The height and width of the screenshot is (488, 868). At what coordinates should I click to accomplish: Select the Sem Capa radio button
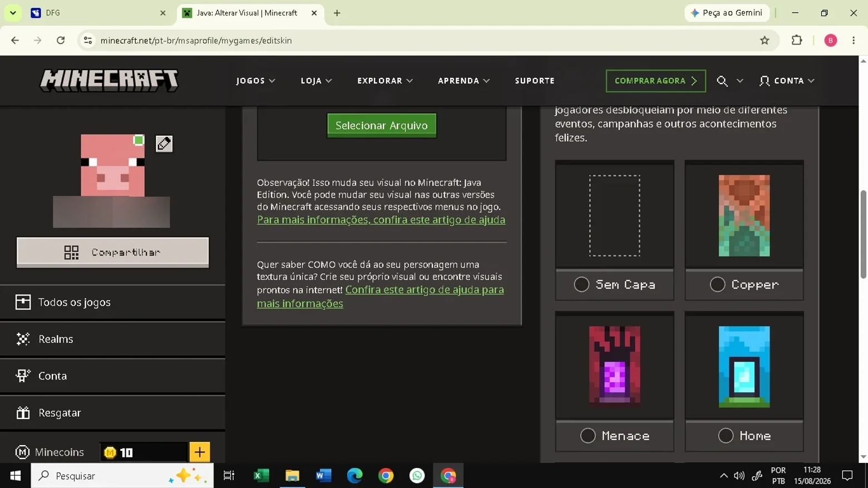point(581,284)
